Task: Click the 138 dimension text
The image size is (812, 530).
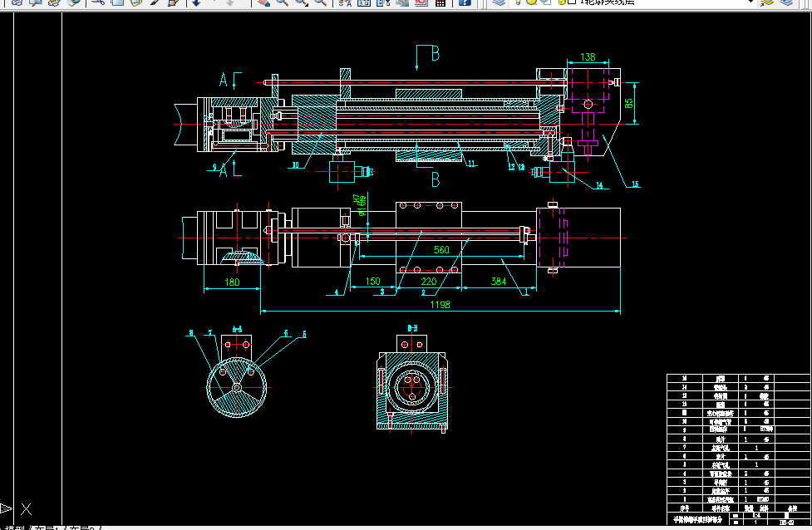Action: (x=588, y=57)
